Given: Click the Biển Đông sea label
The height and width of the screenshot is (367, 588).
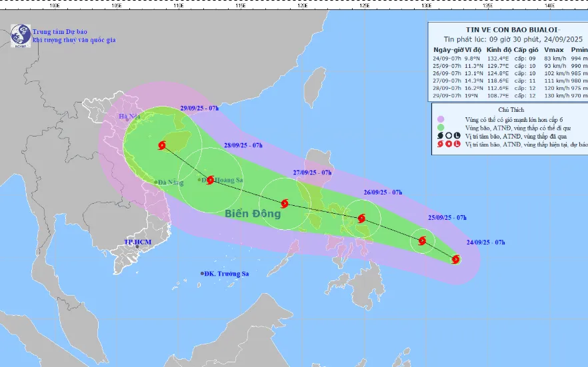Looking at the screenshot, I should point(253,214).
